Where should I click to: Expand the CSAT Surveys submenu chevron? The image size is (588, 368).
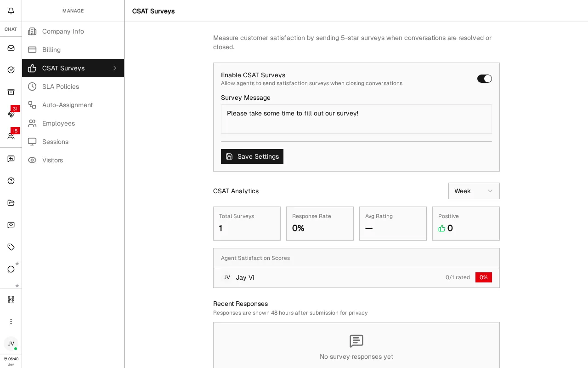(115, 68)
